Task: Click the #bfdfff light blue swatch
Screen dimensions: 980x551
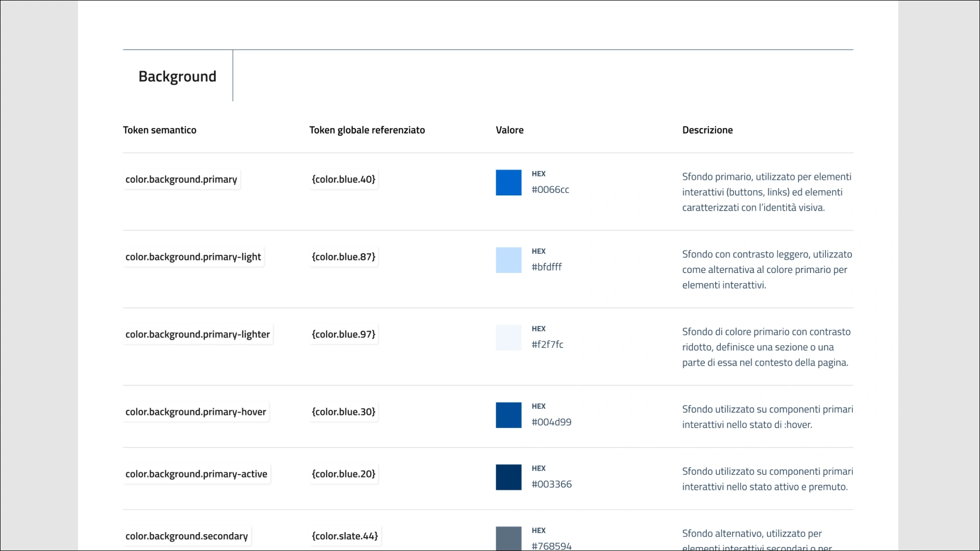Action: coord(508,260)
